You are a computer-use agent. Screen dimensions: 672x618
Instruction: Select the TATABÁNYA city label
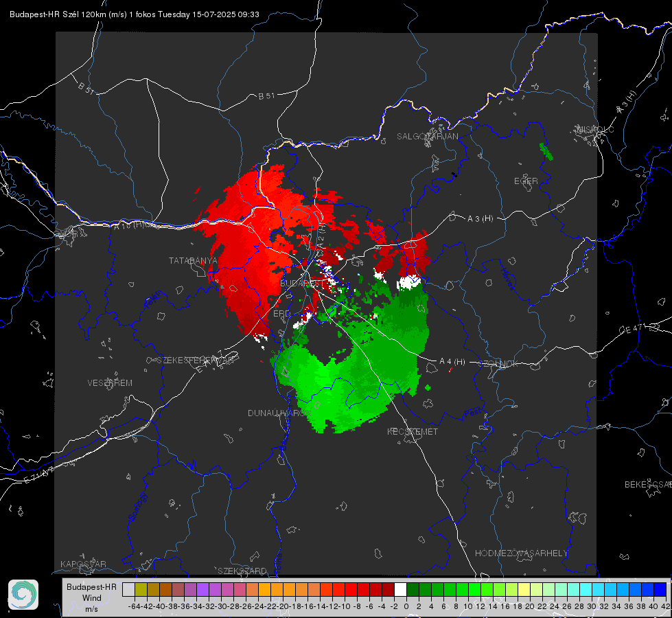pos(193,261)
